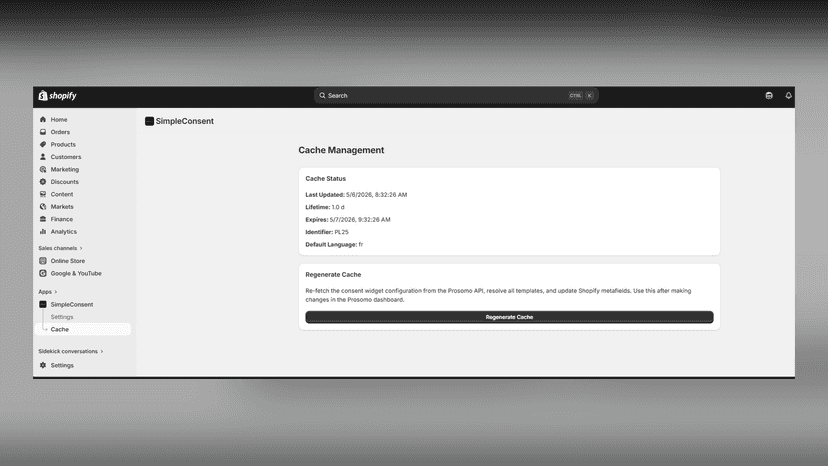828x466 pixels.
Task: Click the SimpleConsent page title
Action: coord(184,121)
